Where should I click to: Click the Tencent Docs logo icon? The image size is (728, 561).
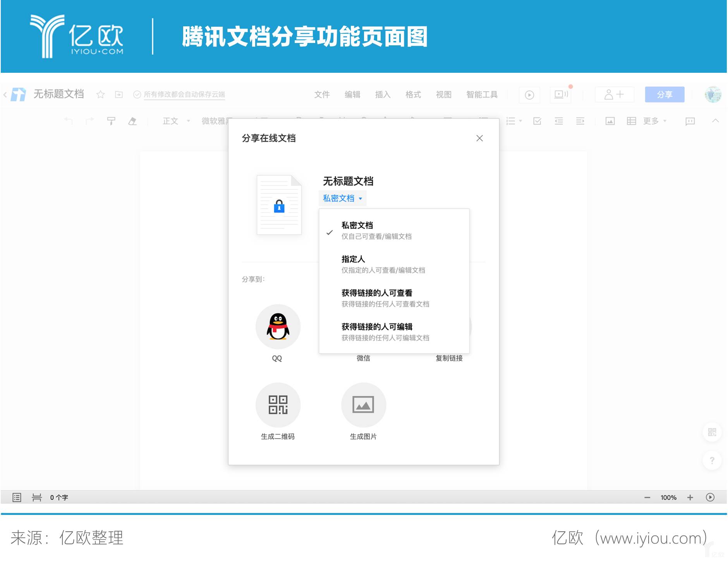(18, 94)
